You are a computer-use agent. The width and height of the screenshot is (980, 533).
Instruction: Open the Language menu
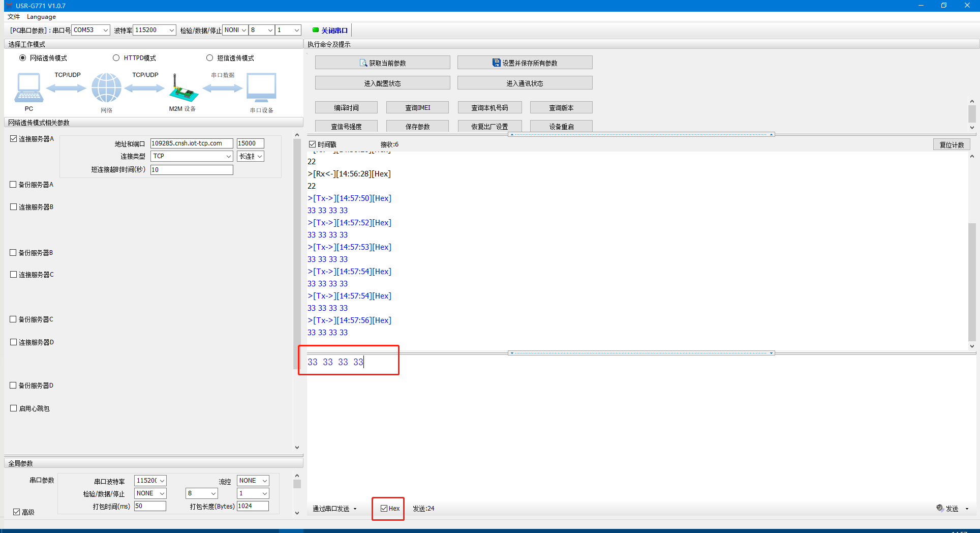tap(41, 17)
